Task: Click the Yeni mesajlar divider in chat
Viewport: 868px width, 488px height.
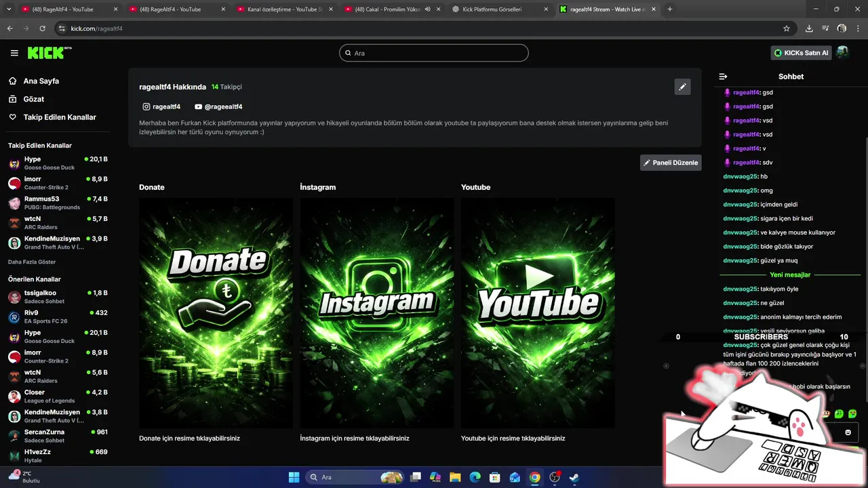Action: [790, 274]
